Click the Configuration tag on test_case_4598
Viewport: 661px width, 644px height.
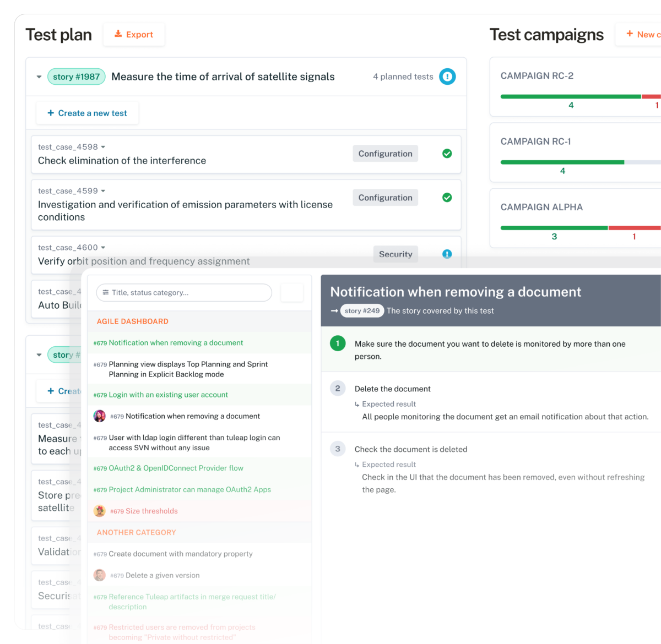point(385,154)
